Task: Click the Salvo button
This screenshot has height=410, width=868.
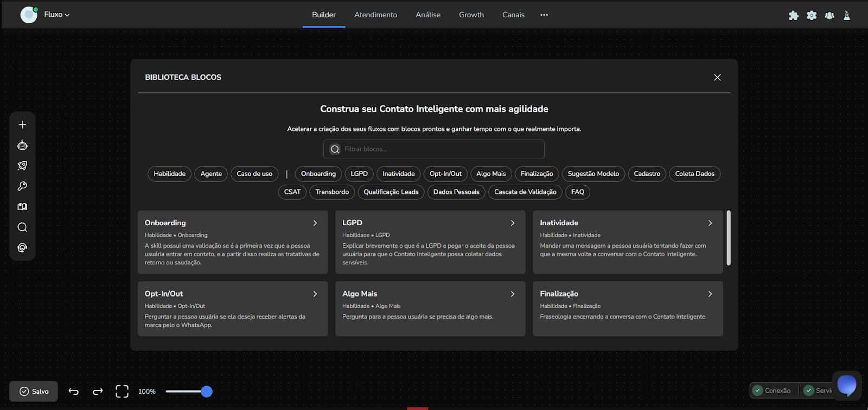Action: 34,392
